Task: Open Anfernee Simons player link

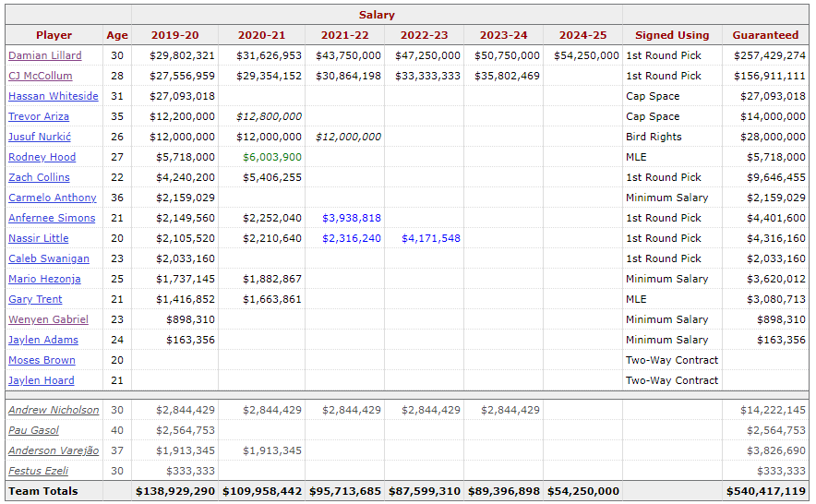Action: (52, 218)
